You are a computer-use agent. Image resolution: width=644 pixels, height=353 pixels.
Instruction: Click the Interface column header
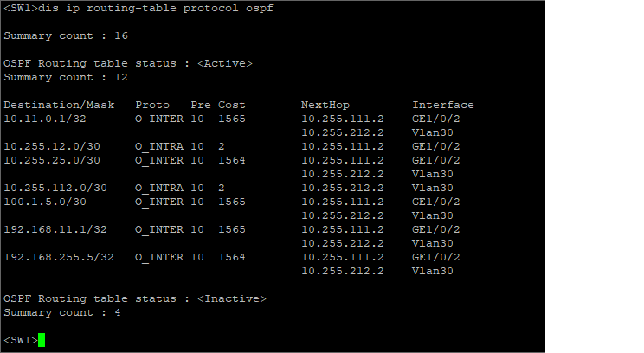(x=442, y=105)
